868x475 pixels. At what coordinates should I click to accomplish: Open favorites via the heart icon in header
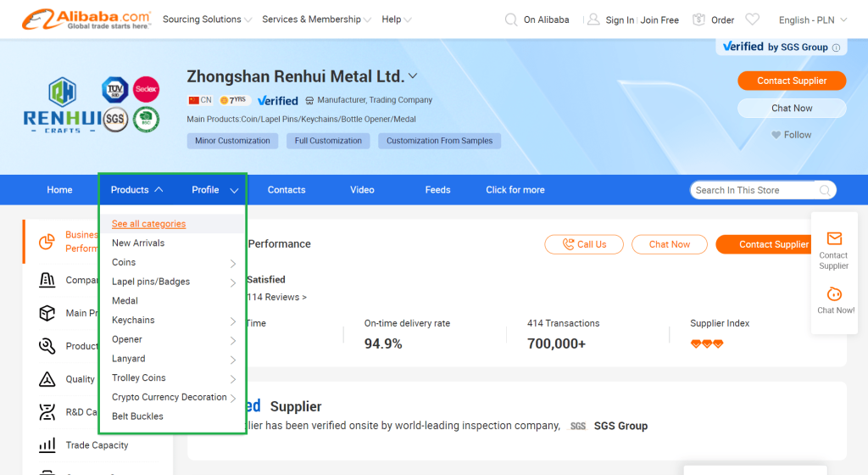point(753,20)
